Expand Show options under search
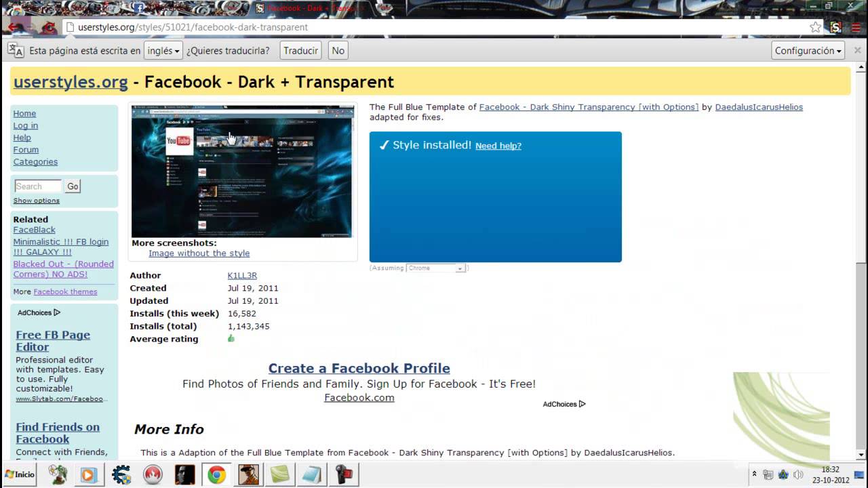This screenshot has width=868, height=488. 37,201
